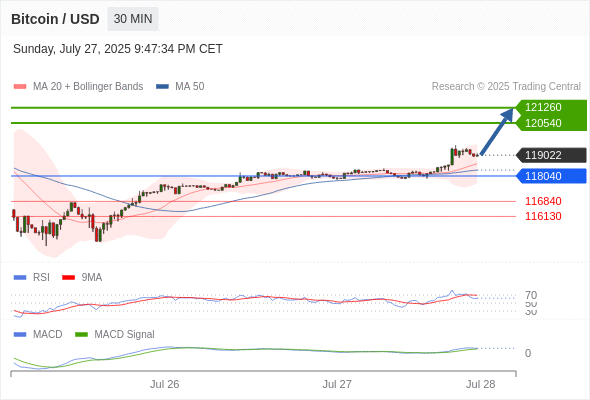Click the RSI legend swatch
This screenshot has height=400, width=590.
pos(20,278)
